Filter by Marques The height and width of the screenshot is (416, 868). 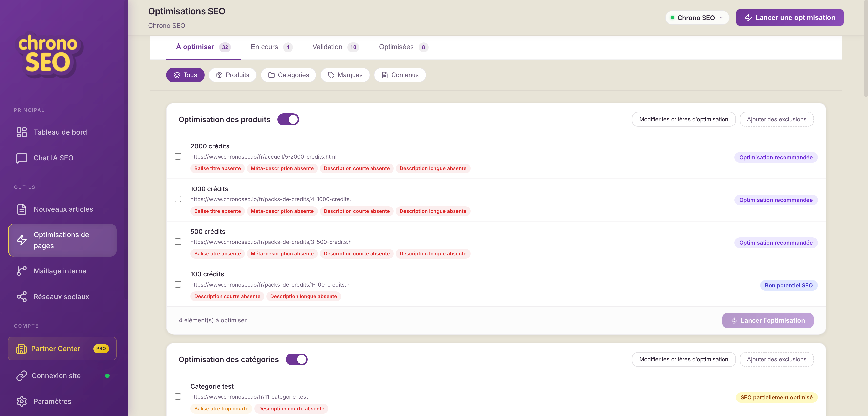tap(345, 75)
